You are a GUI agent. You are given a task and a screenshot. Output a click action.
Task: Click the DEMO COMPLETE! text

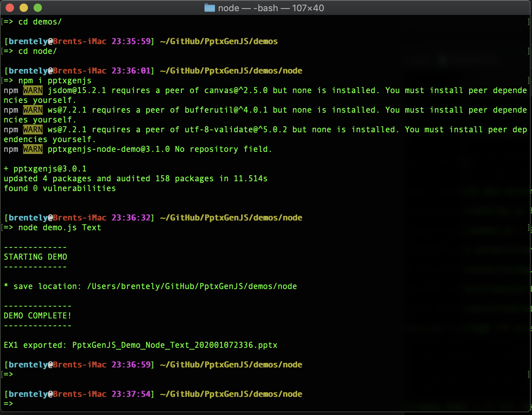(x=37, y=315)
